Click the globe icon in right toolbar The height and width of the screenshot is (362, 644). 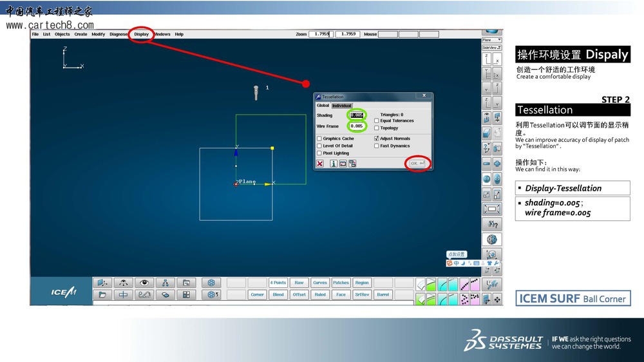coord(491,239)
